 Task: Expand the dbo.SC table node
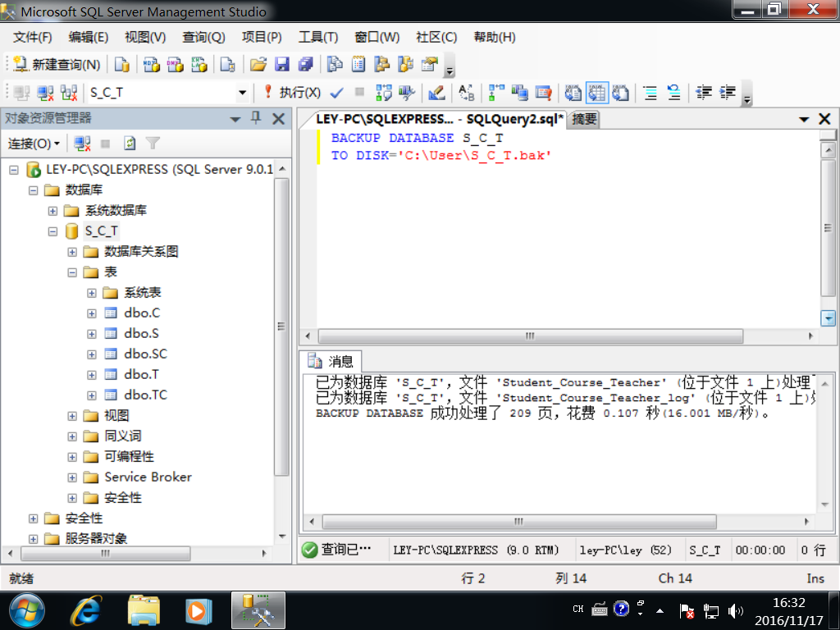[92, 354]
